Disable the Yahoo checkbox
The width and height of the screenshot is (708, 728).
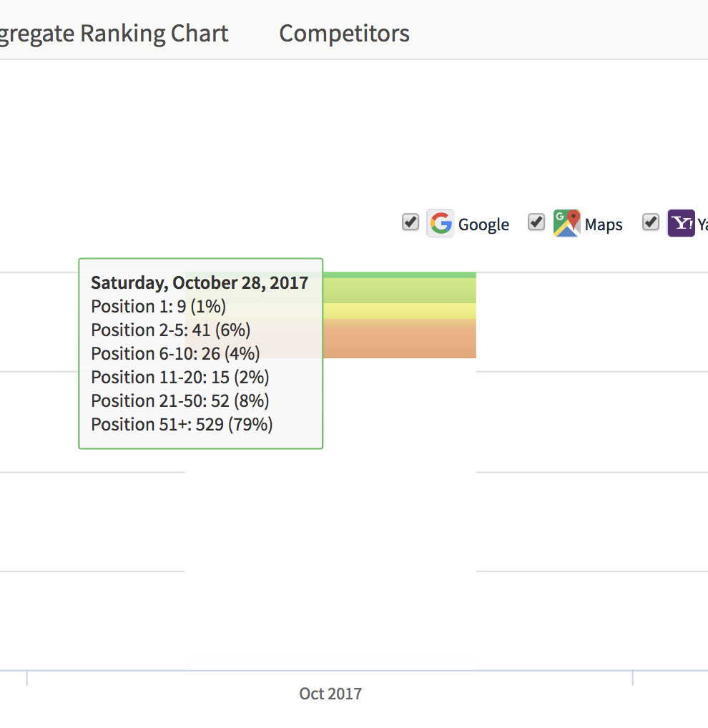click(650, 222)
